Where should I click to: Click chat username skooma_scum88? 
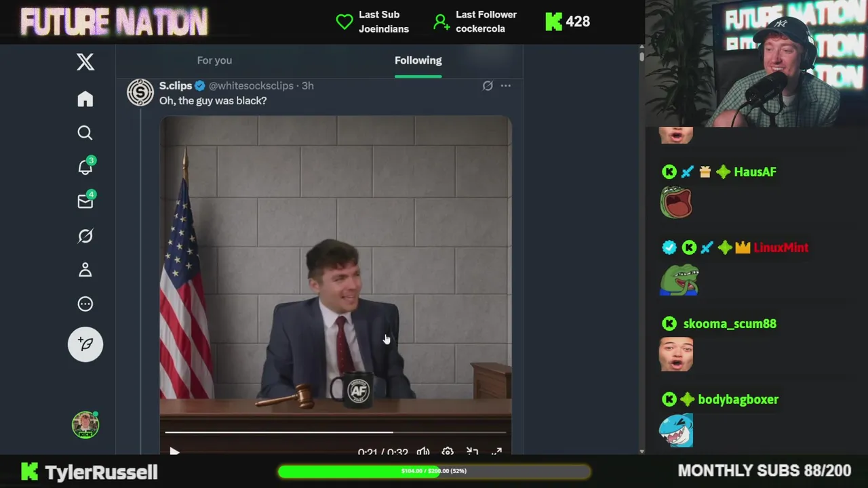[730, 324]
